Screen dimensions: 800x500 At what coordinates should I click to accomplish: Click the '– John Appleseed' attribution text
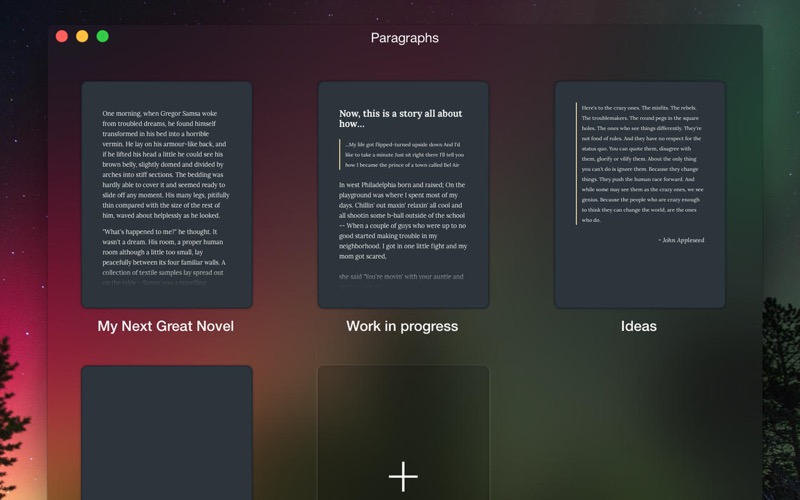(681, 240)
